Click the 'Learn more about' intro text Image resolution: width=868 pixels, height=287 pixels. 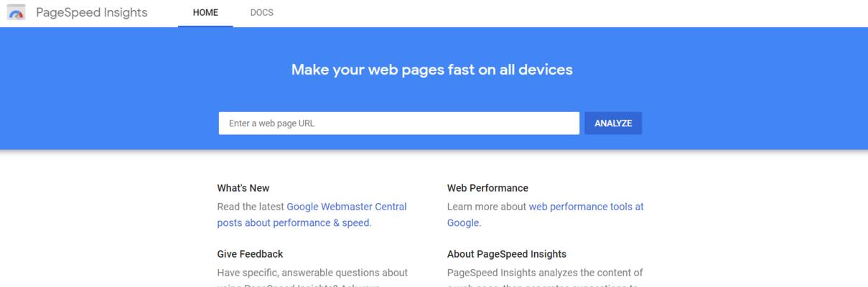[487, 207]
